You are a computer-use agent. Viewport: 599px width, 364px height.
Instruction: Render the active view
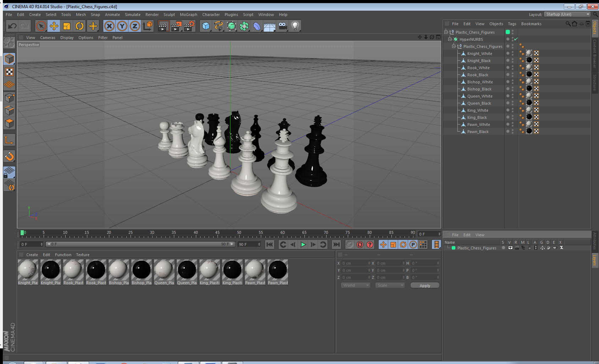(163, 26)
